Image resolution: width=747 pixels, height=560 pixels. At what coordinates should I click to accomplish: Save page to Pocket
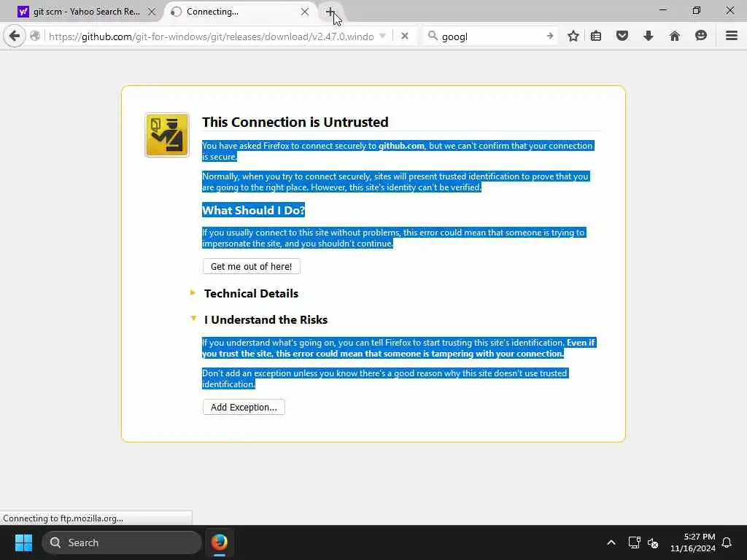[x=622, y=36]
